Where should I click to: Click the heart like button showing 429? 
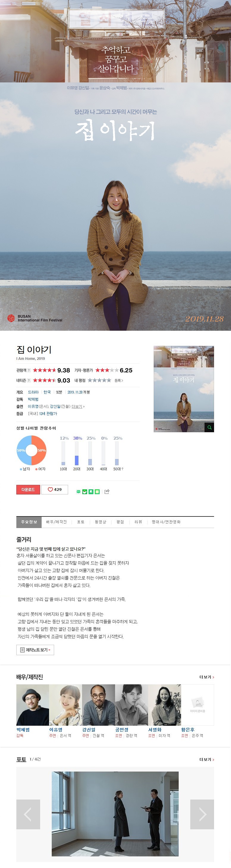click(x=54, y=489)
